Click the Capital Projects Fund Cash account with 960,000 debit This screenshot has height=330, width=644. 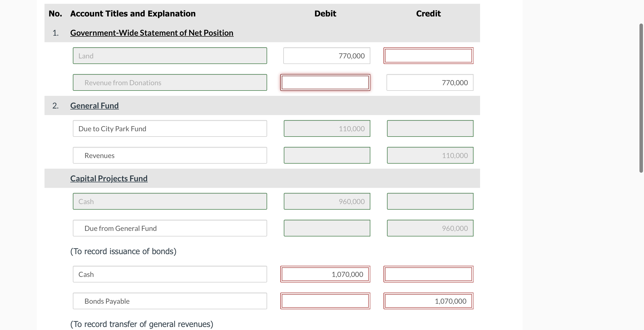point(170,201)
